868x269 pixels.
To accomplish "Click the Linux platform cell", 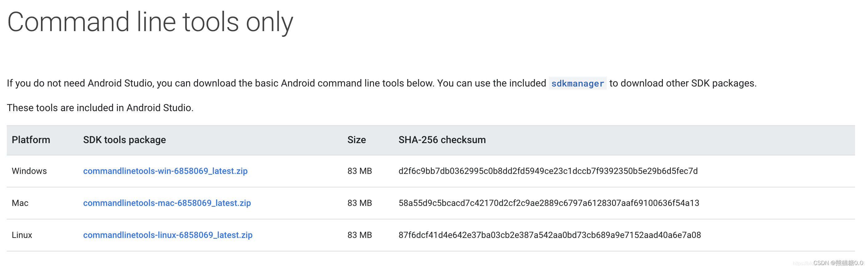I will pyautogui.click(x=22, y=235).
